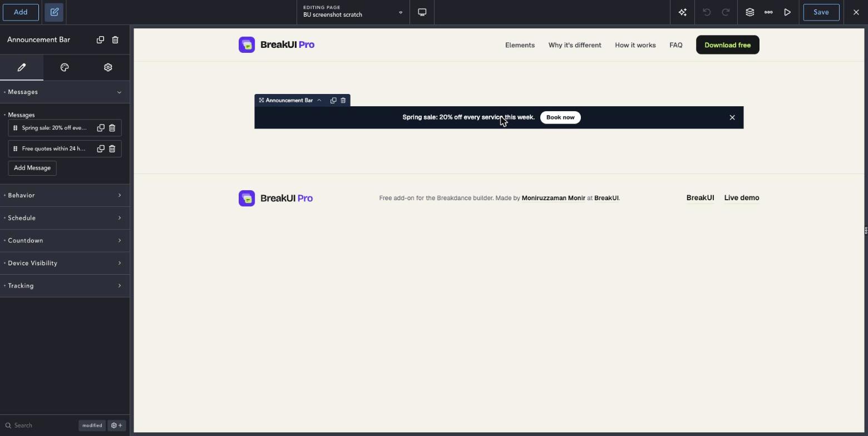Duplicate the Announcement Bar from the panel header
The image size is (868, 436).
click(x=100, y=39)
